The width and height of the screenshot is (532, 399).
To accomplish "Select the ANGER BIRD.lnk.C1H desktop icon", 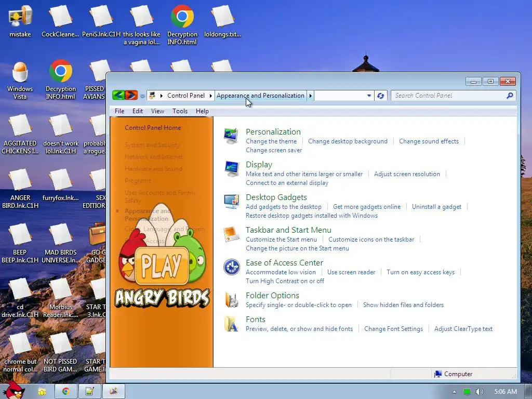I will (20, 189).
